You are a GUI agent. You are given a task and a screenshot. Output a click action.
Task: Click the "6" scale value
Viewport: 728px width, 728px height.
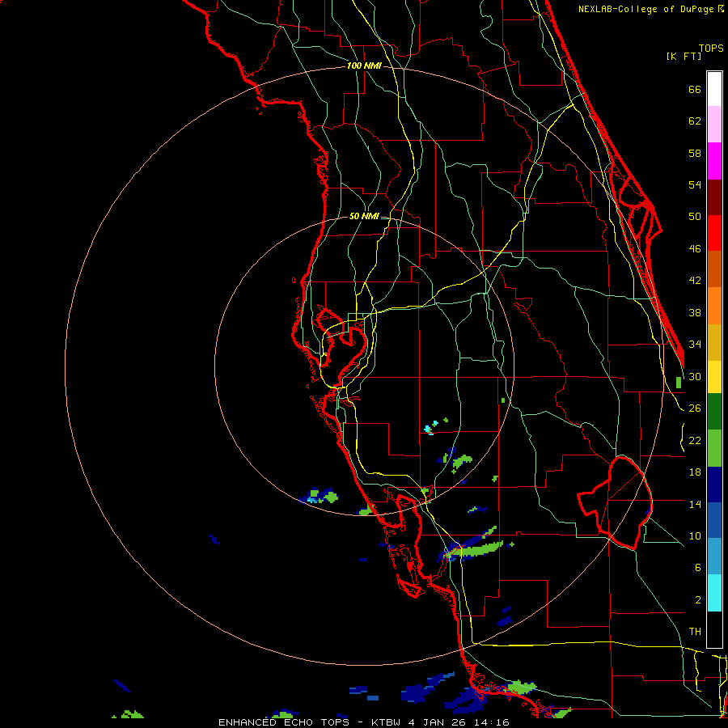[x=698, y=568]
